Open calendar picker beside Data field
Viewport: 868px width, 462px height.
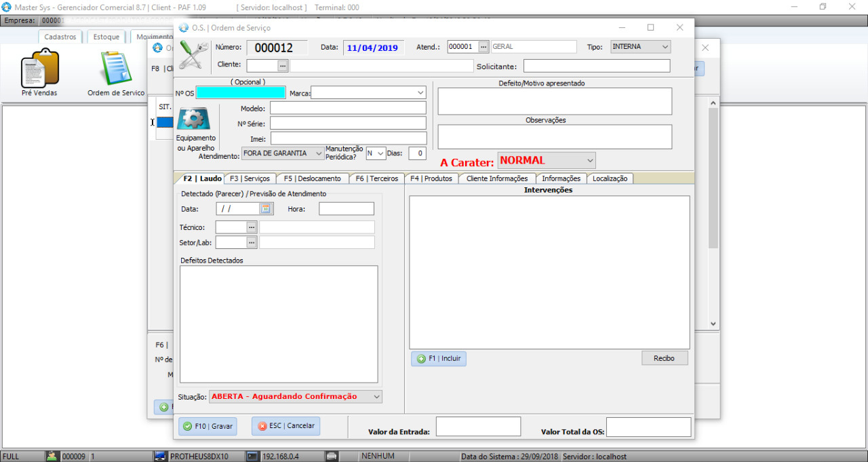pyautogui.click(x=266, y=209)
